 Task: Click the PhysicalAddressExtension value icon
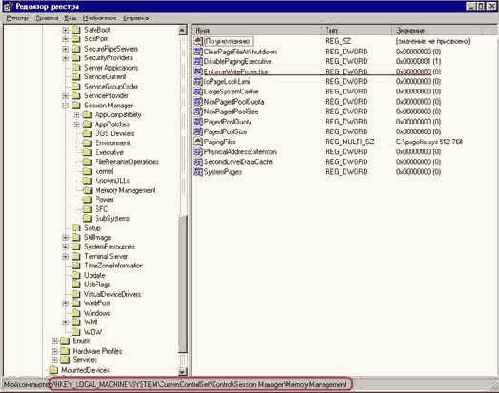[198, 152]
